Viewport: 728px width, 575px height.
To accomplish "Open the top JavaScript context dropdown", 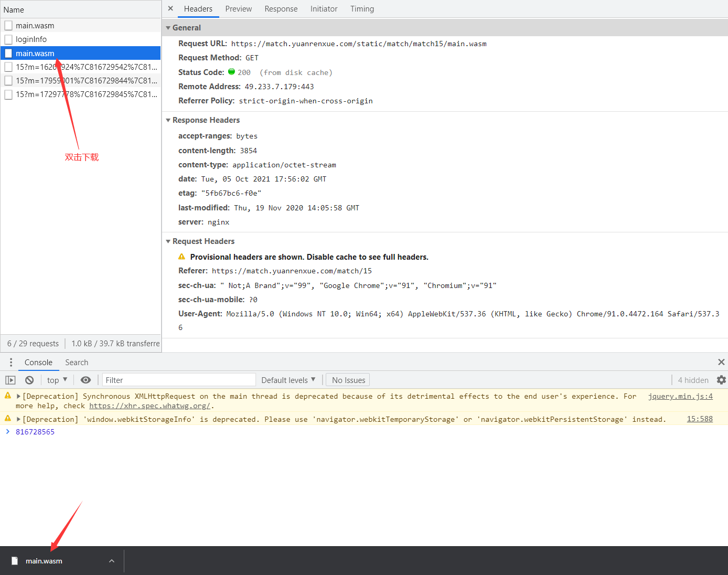I will click(x=57, y=380).
